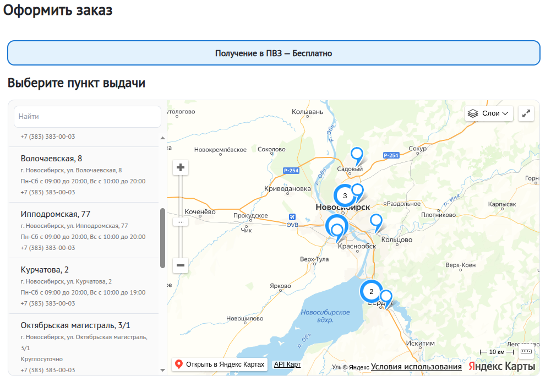The height and width of the screenshot is (392, 551).
Task: Zoom in with the map plus button
Action: point(181,167)
